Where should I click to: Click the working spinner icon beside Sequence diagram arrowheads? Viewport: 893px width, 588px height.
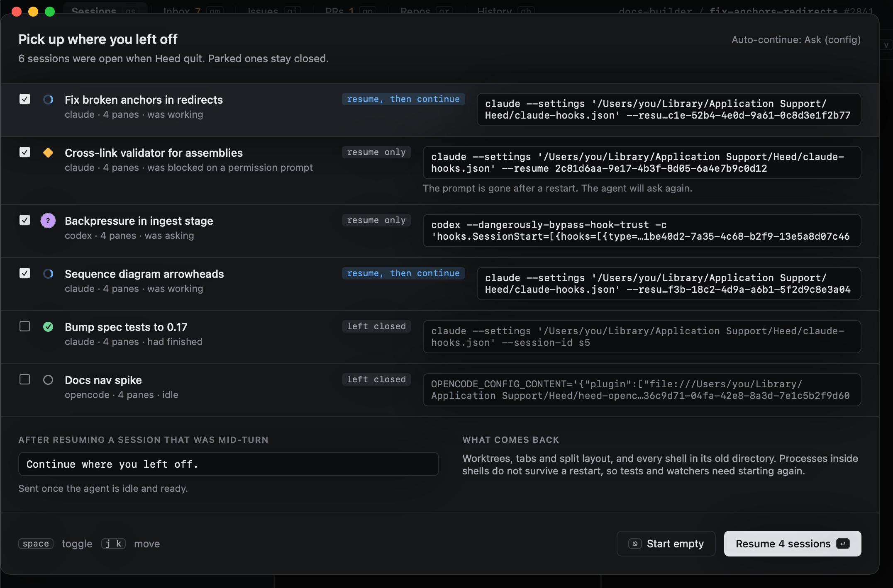click(48, 274)
